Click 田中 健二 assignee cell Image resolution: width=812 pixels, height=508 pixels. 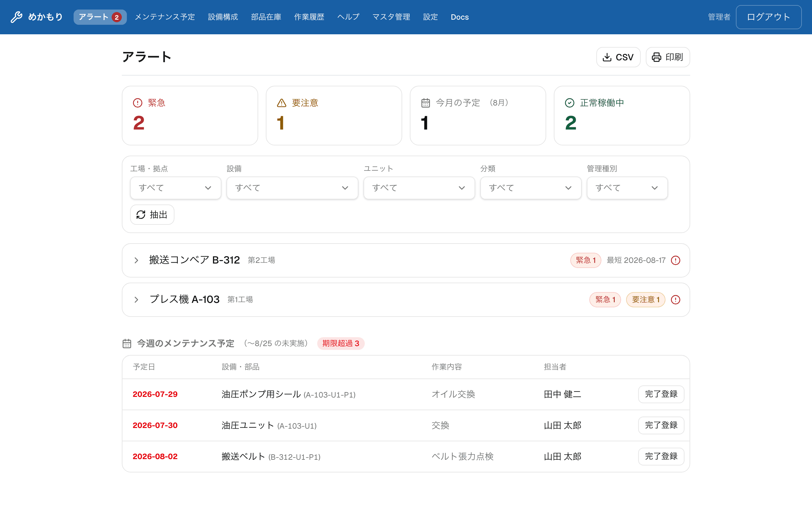[562, 394]
